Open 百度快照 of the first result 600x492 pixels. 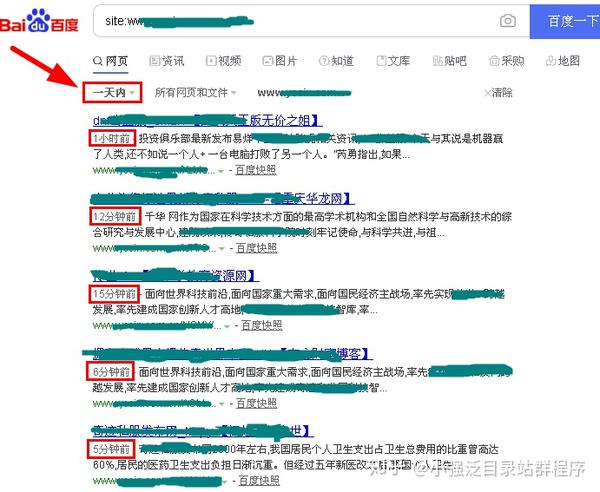(255, 170)
